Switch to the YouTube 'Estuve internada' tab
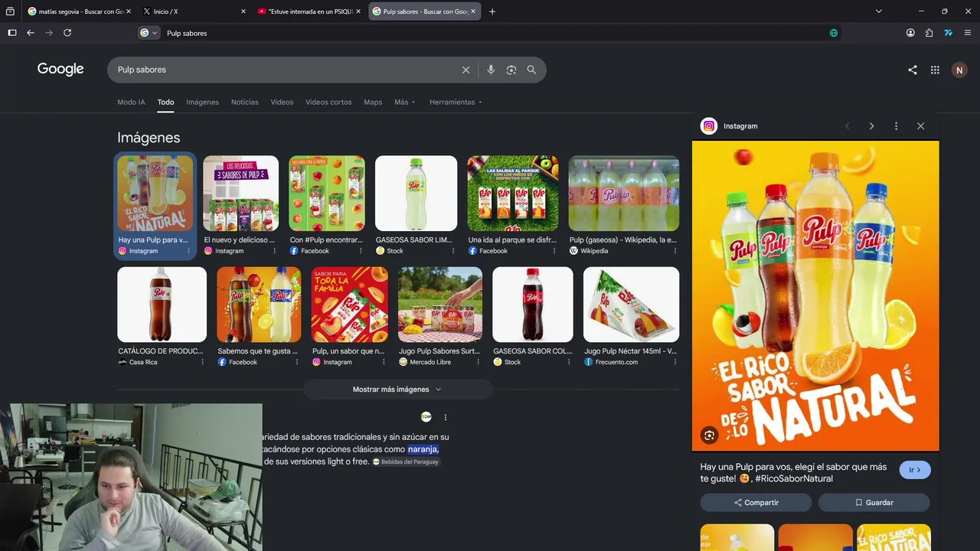Image resolution: width=980 pixels, height=551 pixels. coord(309,11)
